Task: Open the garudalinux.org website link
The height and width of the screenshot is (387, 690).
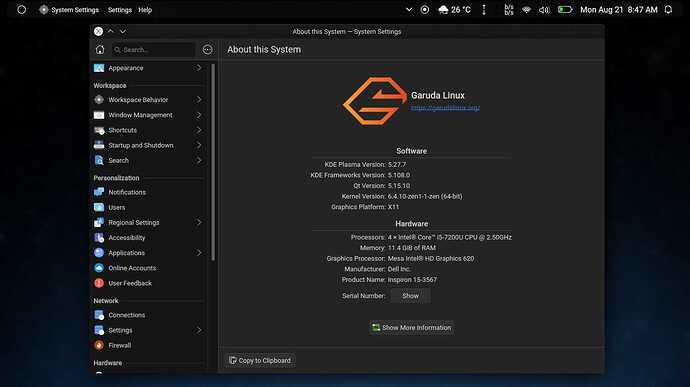Action: [445, 108]
